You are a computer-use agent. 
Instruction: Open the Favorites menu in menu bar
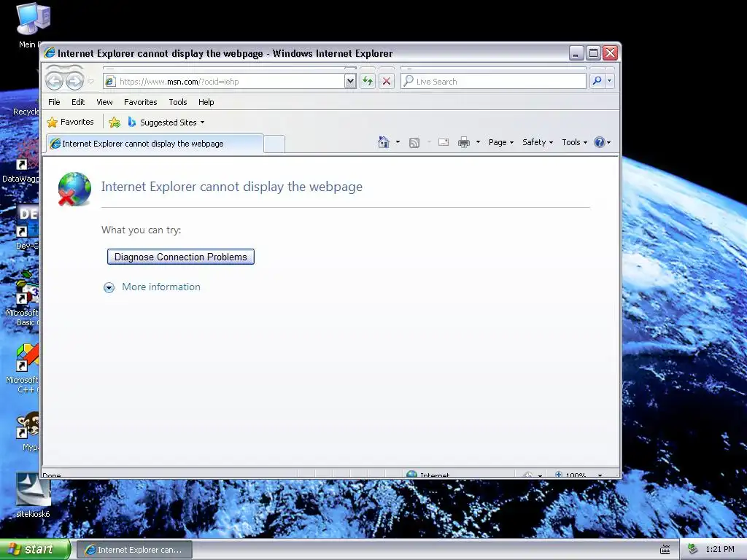click(x=141, y=102)
